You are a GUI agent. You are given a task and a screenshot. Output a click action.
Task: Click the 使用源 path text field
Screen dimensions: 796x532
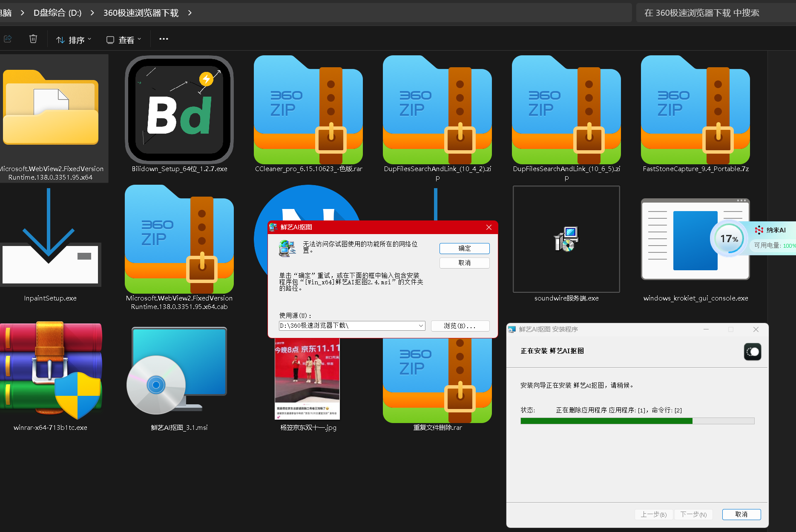click(348, 326)
